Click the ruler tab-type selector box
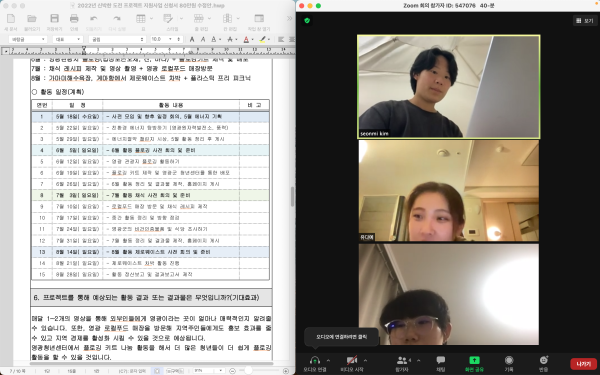600x375 pixels. pyautogui.click(x=6, y=51)
